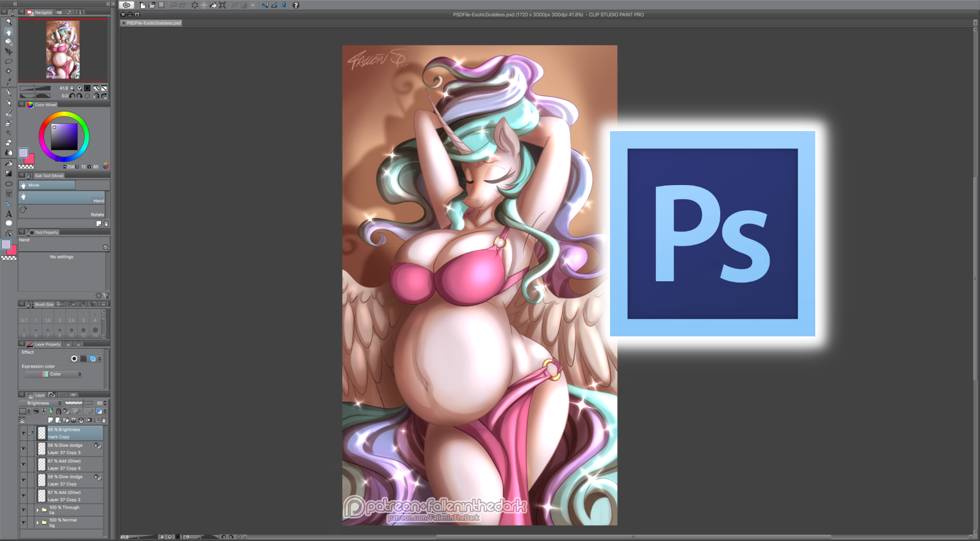The width and height of the screenshot is (980, 541).
Task: Toggle visibility of mark Copy layer
Action: pos(23,433)
